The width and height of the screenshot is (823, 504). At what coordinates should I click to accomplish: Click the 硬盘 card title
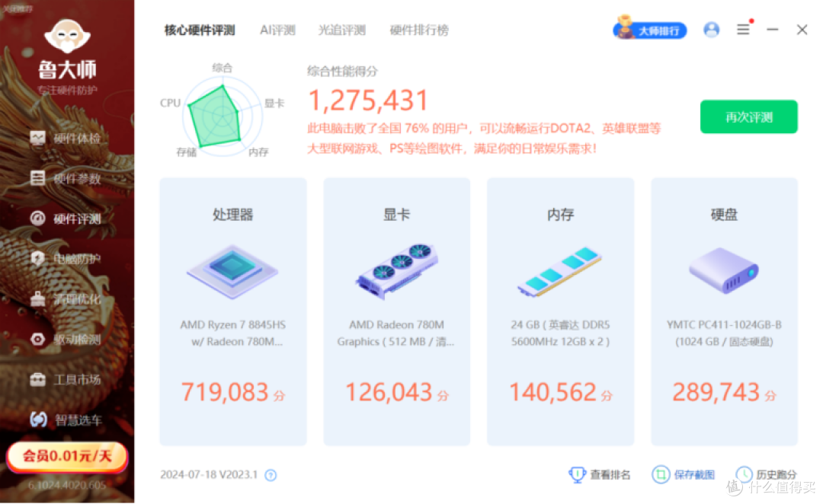724,215
